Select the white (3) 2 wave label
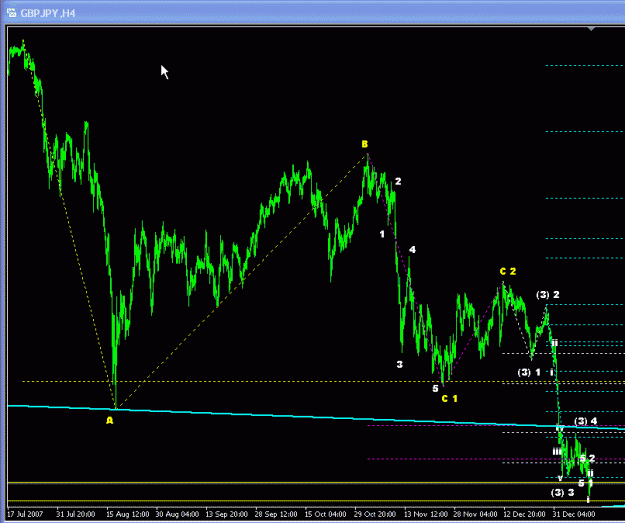The image size is (625, 523). click(548, 295)
